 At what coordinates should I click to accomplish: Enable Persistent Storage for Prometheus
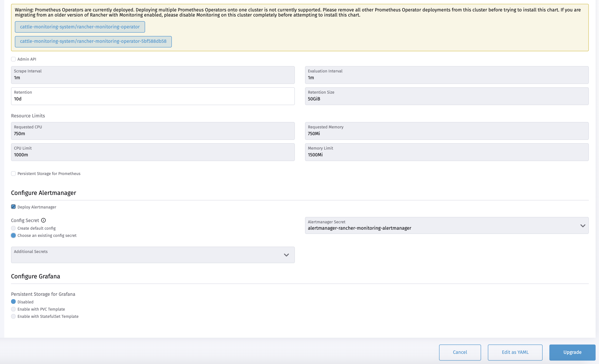click(13, 173)
